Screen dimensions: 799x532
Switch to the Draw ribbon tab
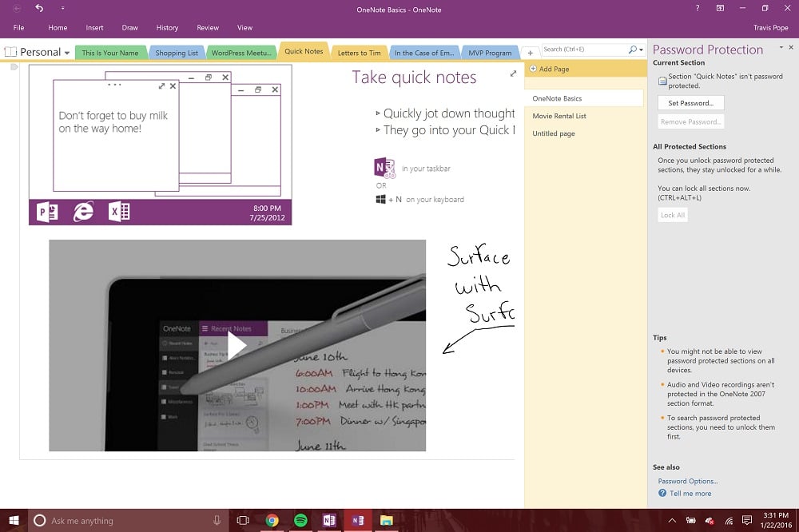coord(129,27)
